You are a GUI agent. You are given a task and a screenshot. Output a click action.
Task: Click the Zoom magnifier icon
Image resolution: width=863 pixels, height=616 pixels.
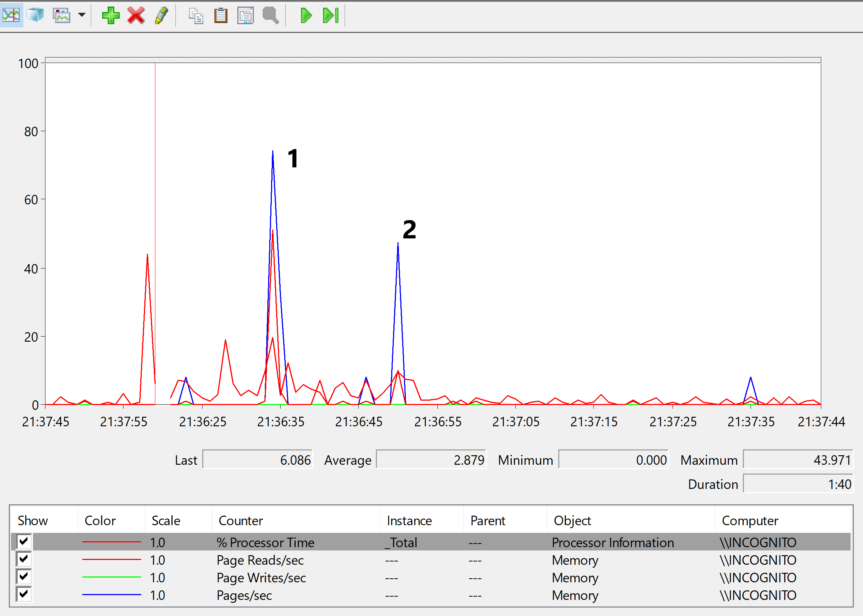click(270, 15)
